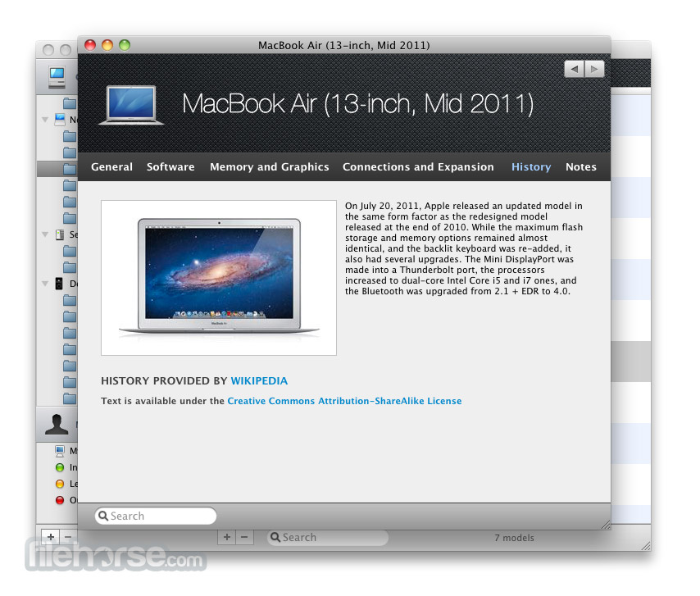The width and height of the screenshot is (700, 596).
Task: Select the History tab
Action: (x=531, y=167)
